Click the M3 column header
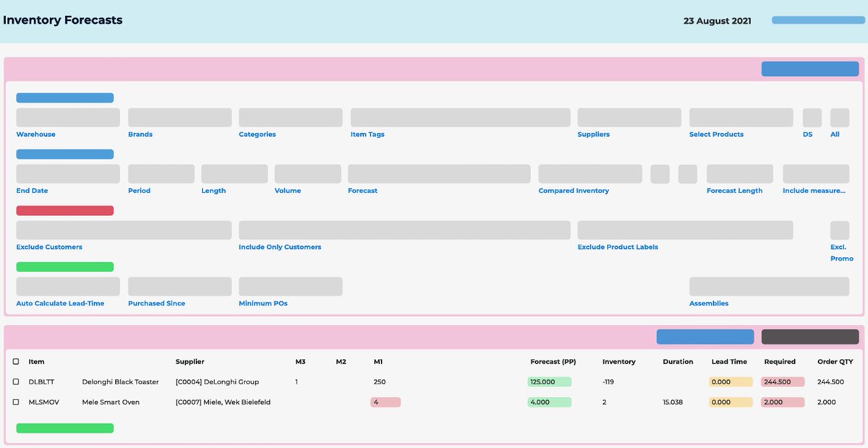The width and height of the screenshot is (868, 448). pyautogui.click(x=301, y=361)
